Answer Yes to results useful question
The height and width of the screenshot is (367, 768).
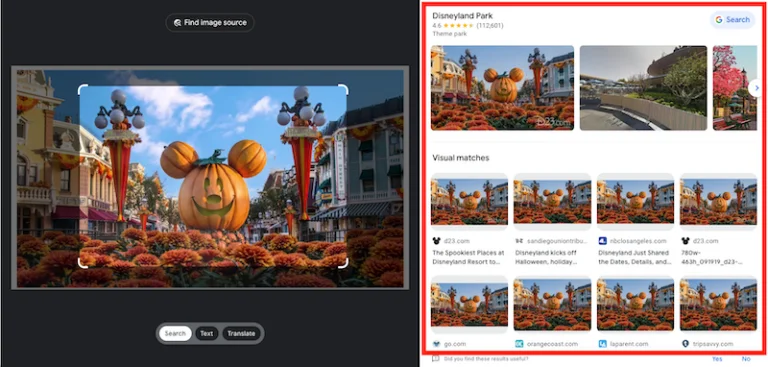717,359
